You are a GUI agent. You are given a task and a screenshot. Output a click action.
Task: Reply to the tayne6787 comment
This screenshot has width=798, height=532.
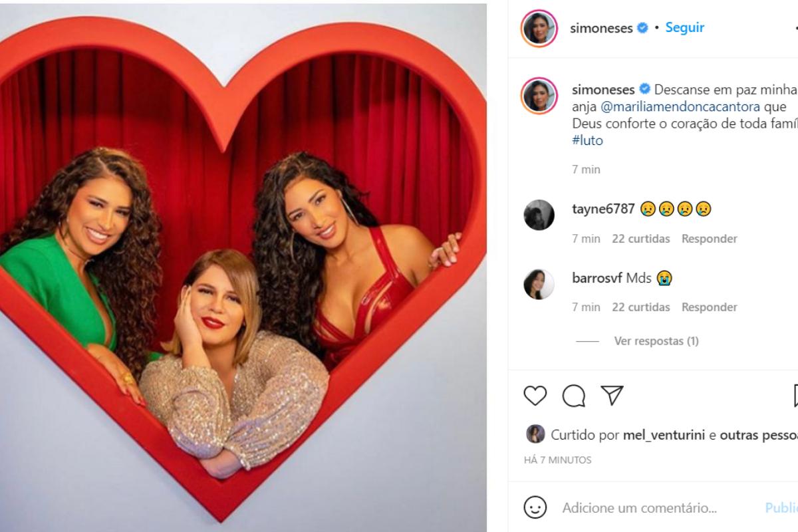pos(709,239)
